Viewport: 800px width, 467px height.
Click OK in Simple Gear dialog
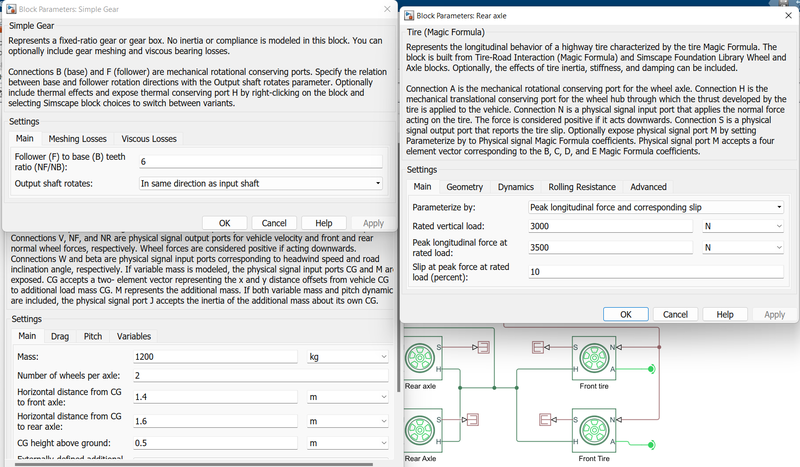pos(224,223)
